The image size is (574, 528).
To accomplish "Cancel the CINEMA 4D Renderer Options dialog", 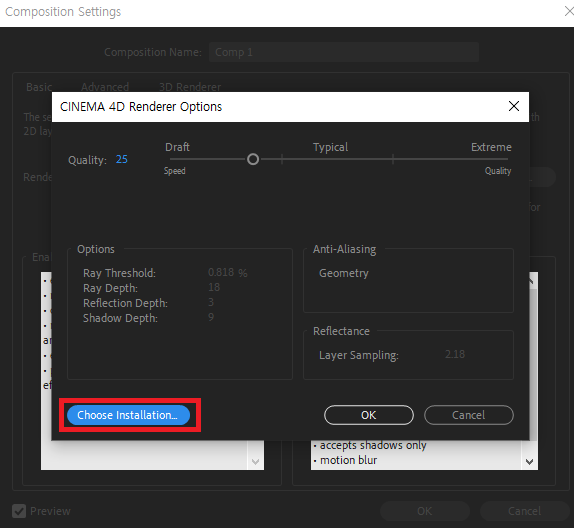I will pos(469,415).
